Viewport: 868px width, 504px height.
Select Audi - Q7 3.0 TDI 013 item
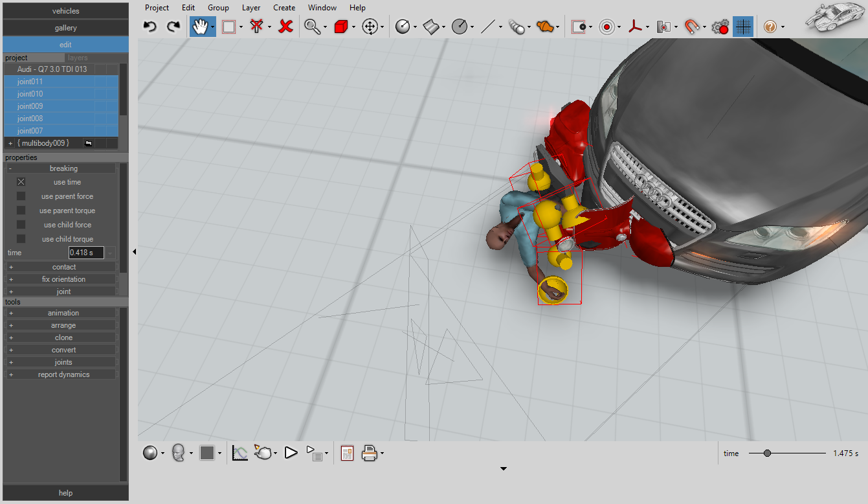pos(61,69)
